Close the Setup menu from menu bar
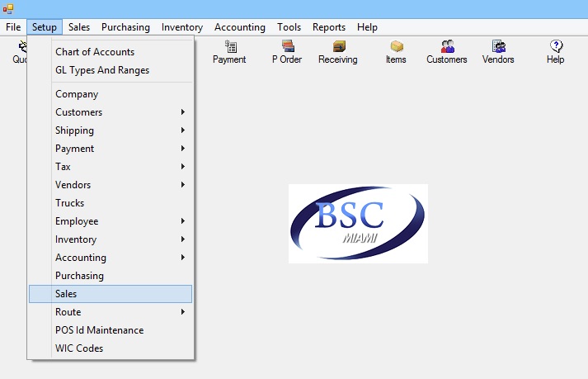This screenshot has height=379, width=588. pyautogui.click(x=45, y=27)
